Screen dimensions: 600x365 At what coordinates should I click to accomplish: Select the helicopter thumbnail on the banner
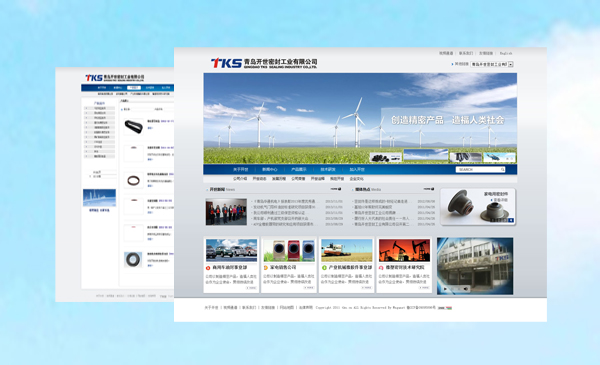pos(500,157)
